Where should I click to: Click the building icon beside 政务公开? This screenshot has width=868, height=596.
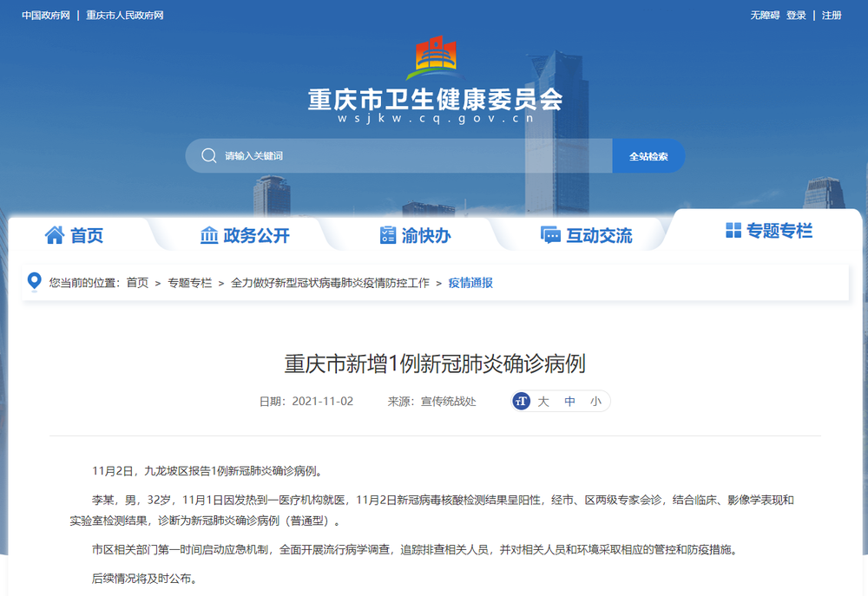pyautogui.click(x=209, y=235)
